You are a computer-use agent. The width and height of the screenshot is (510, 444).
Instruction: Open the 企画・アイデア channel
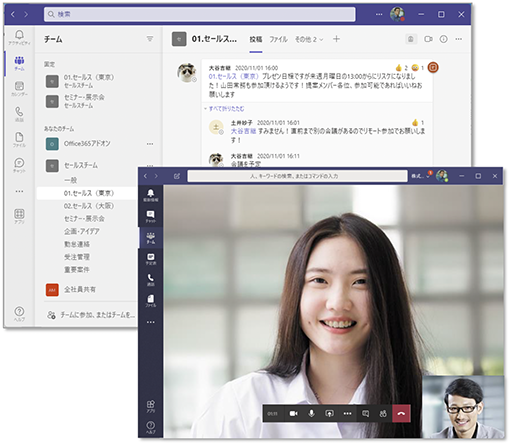click(82, 231)
